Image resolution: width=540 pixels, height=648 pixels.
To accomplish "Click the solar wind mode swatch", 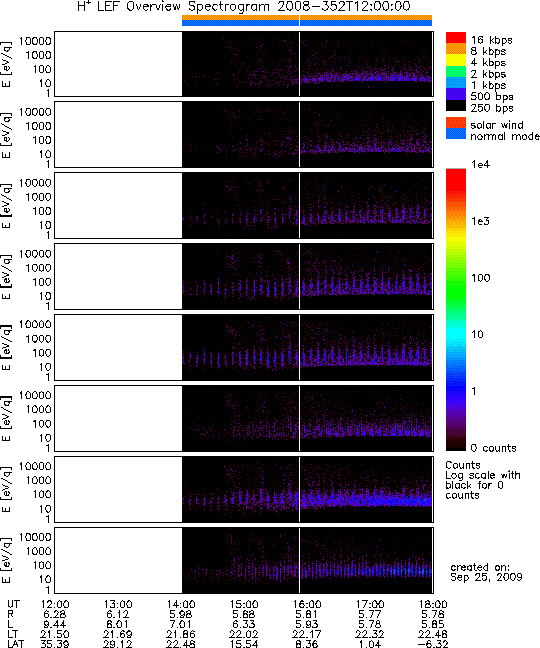I will tap(456, 123).
